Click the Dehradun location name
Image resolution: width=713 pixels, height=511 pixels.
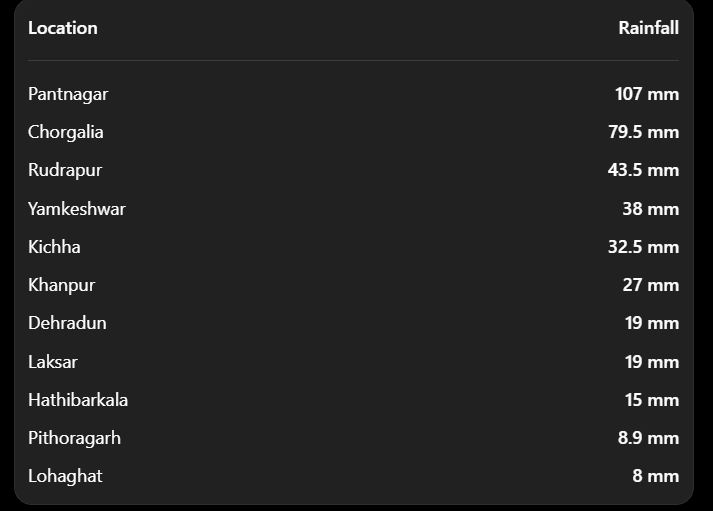[x=67, y=323]
